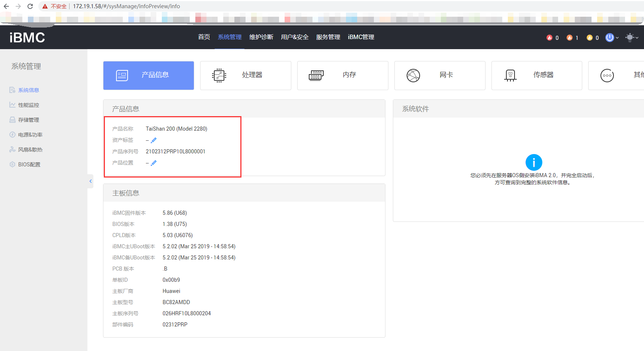Click the network card globe icon

click(413, 76)
